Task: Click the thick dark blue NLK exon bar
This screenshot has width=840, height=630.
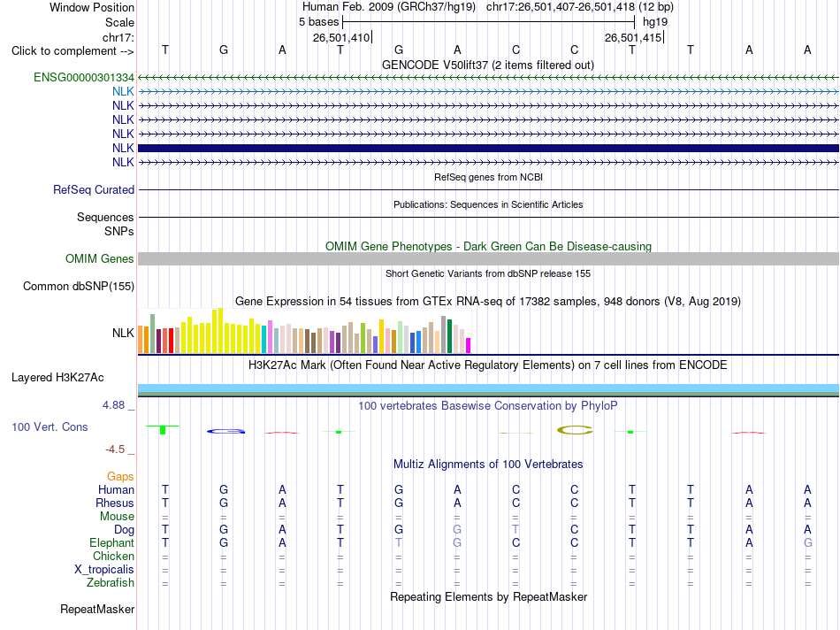Action: pyautogui.click(x=489, y=148)
